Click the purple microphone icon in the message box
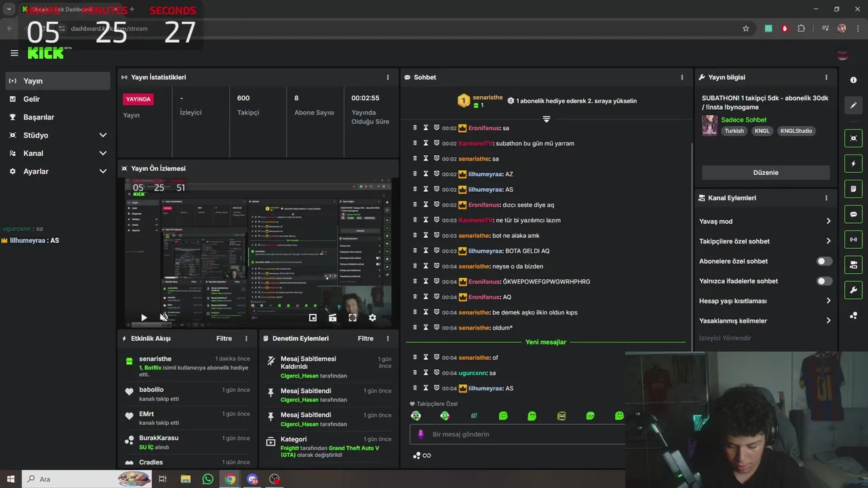 [420, 434]
